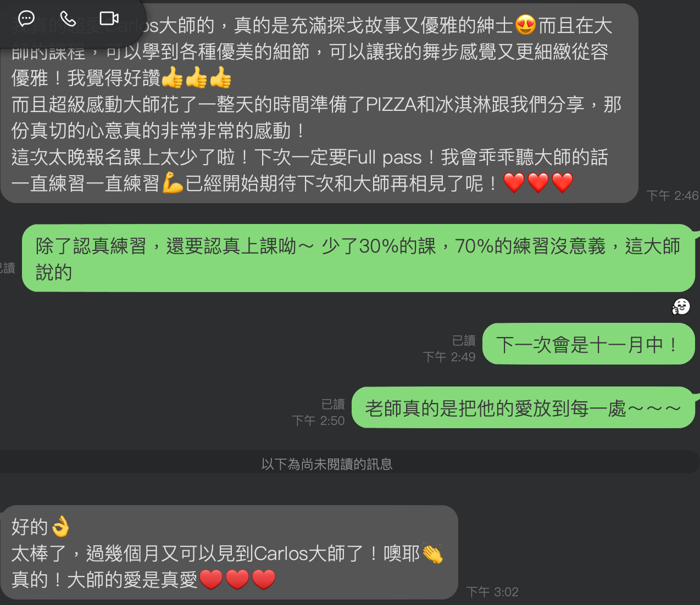The image size is (700, 605).
Task: Click the flexed bicep emoji in message
Action: [172, 183]
